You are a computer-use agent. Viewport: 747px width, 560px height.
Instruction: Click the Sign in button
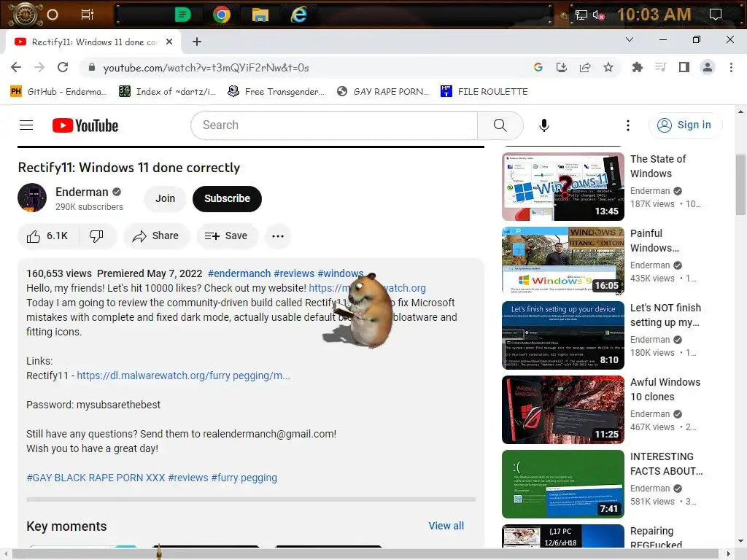[x=685, y=125]
